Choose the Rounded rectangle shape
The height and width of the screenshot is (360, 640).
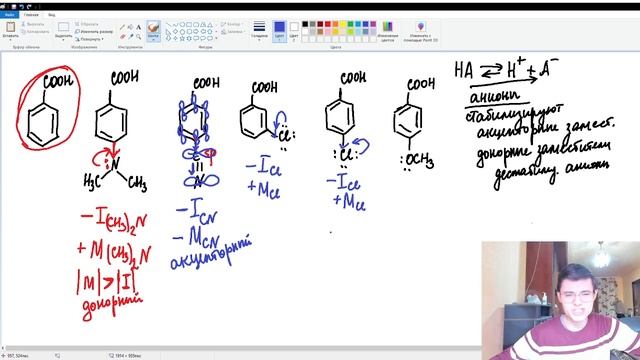(196, 25)
